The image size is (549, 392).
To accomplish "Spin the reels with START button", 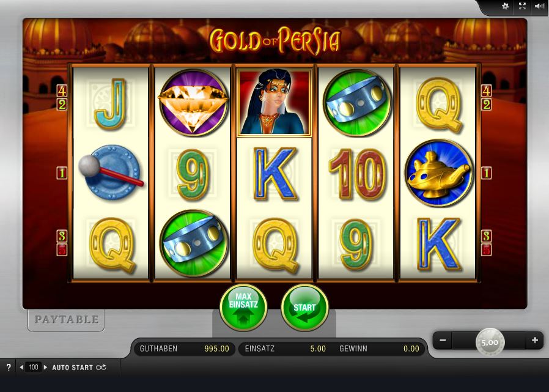I will tap(304, 308).
